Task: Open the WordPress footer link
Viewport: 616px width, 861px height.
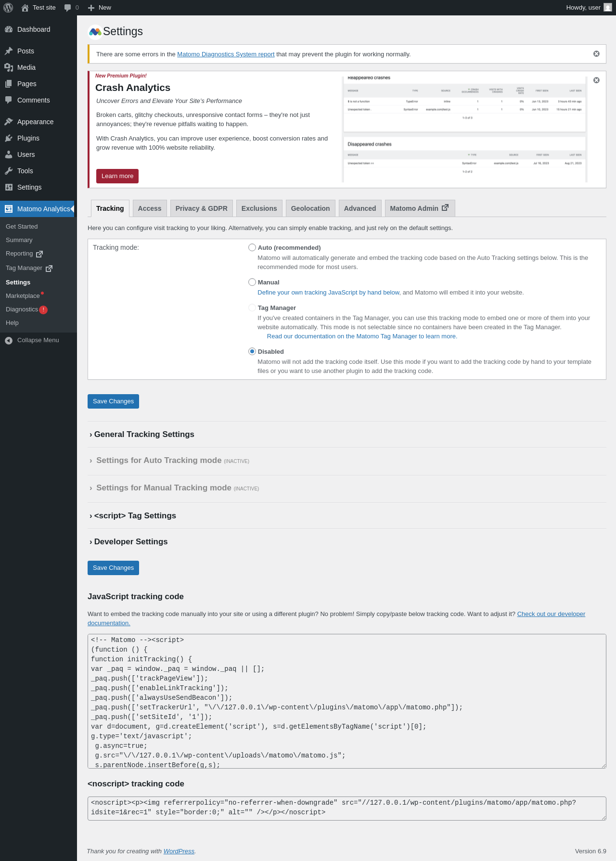Action: pos(179,851)
